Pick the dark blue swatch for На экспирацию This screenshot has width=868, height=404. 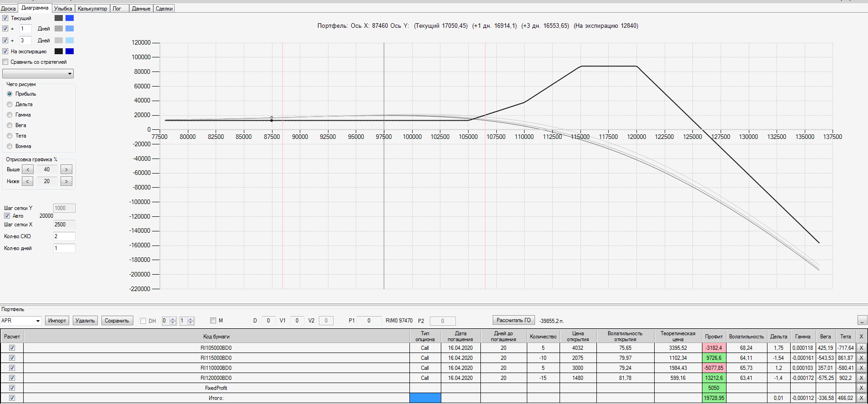(70, 51)
